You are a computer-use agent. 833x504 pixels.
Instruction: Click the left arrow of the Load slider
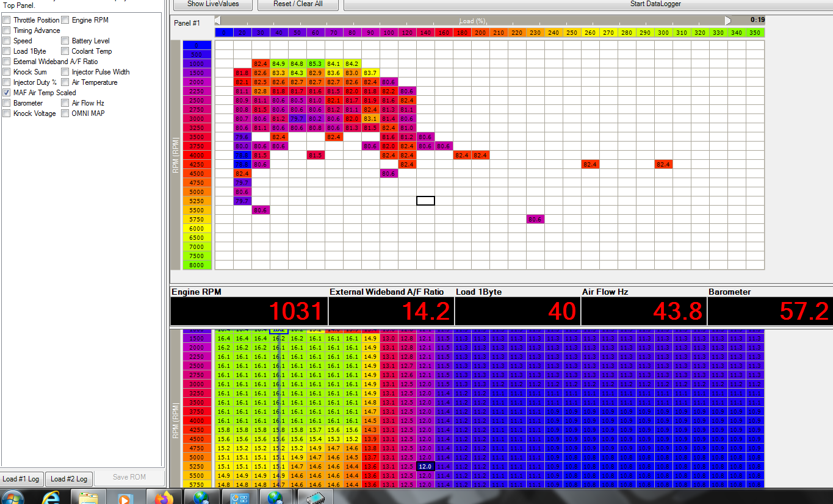click(218, 21)
